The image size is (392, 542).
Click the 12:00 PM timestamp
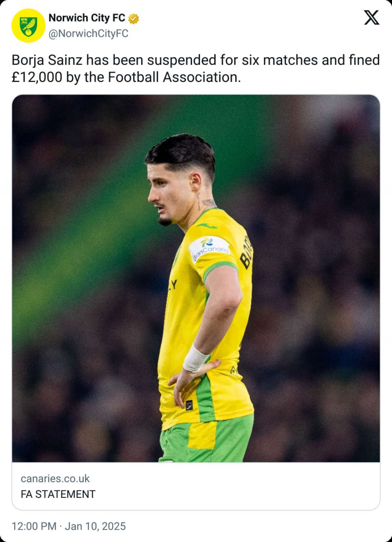click(34, 526)
